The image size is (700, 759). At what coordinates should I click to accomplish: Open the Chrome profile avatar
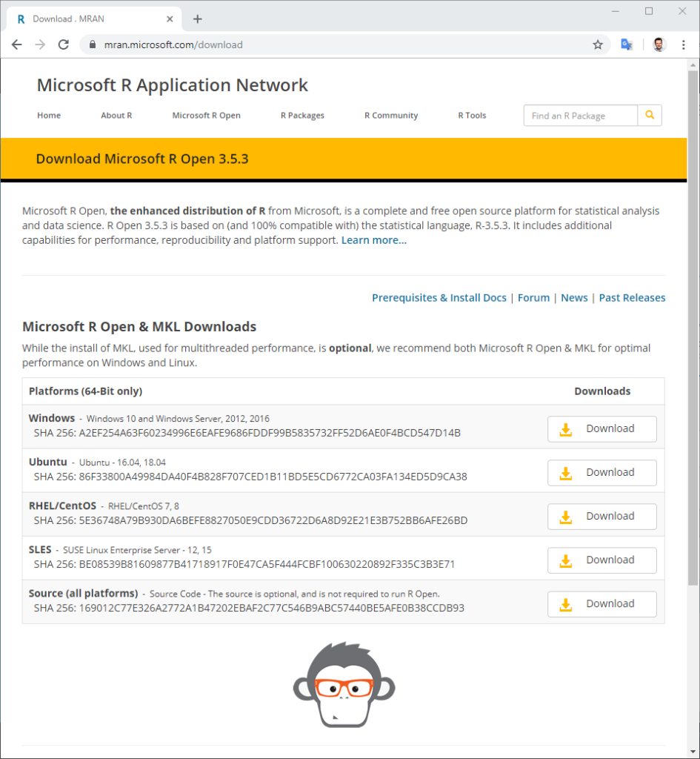[x=659, y=44]
